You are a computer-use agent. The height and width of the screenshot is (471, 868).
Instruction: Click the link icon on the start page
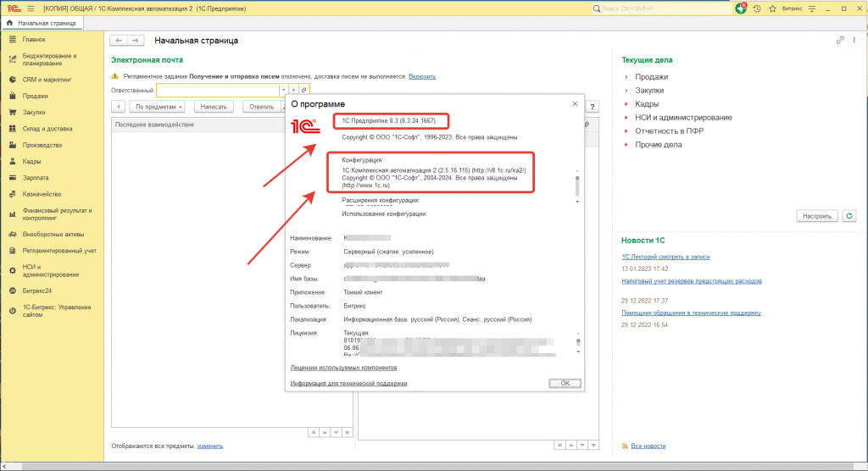point(840,40)
